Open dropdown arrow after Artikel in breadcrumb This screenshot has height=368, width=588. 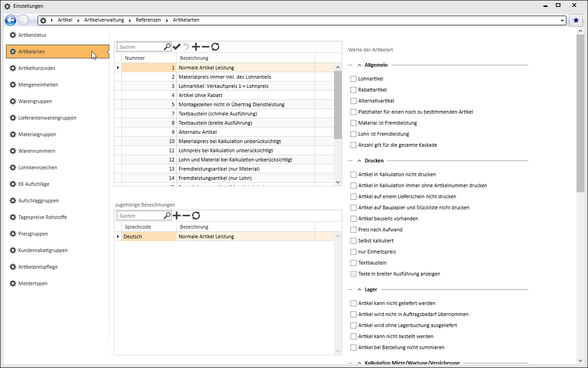pos(79,20)
